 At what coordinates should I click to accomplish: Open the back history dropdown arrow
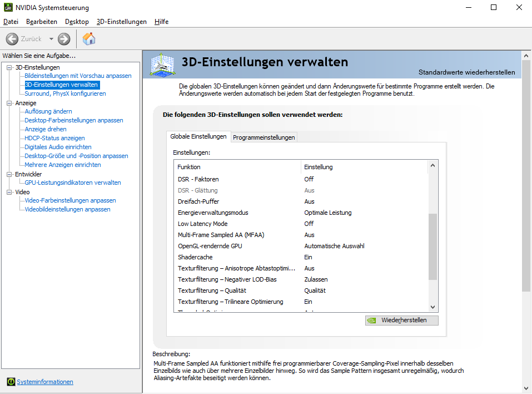click(x=51, y=39)
